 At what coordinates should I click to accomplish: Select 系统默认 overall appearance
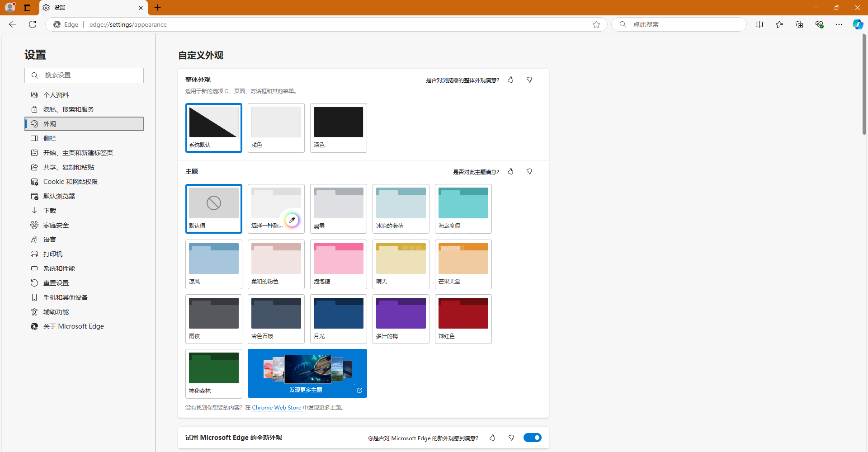tap(214, 128)
